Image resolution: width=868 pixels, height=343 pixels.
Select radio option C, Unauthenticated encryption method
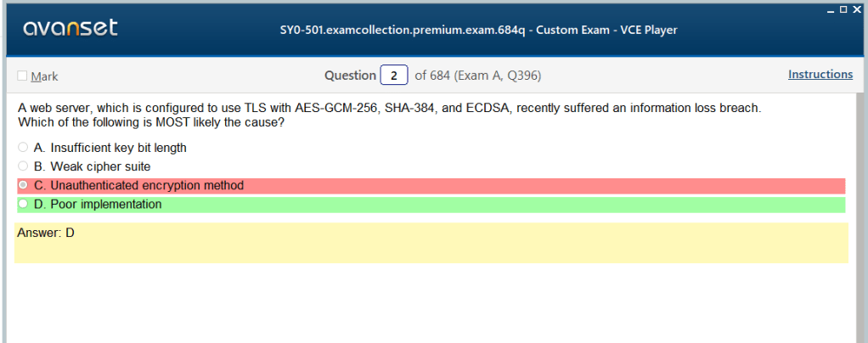tap(23, 185)
